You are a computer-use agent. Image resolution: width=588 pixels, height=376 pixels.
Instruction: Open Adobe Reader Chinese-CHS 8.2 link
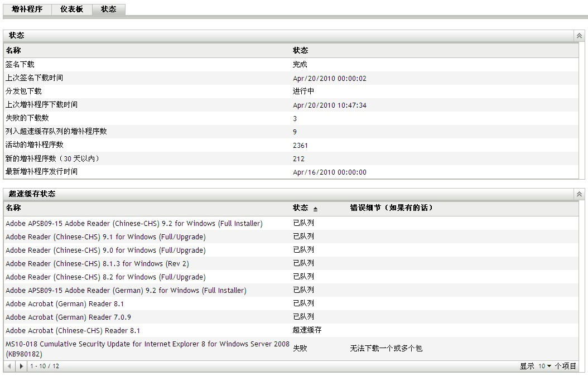coord(105,277)
